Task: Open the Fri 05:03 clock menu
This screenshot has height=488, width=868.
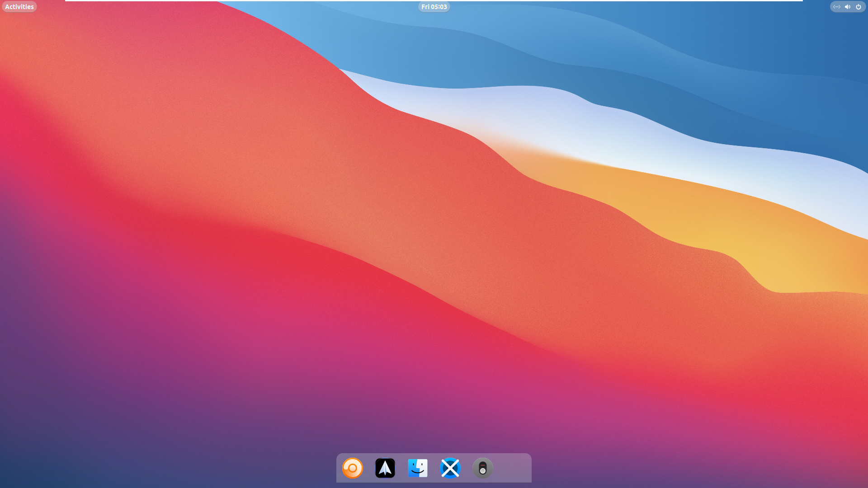Action: [434, 7]
